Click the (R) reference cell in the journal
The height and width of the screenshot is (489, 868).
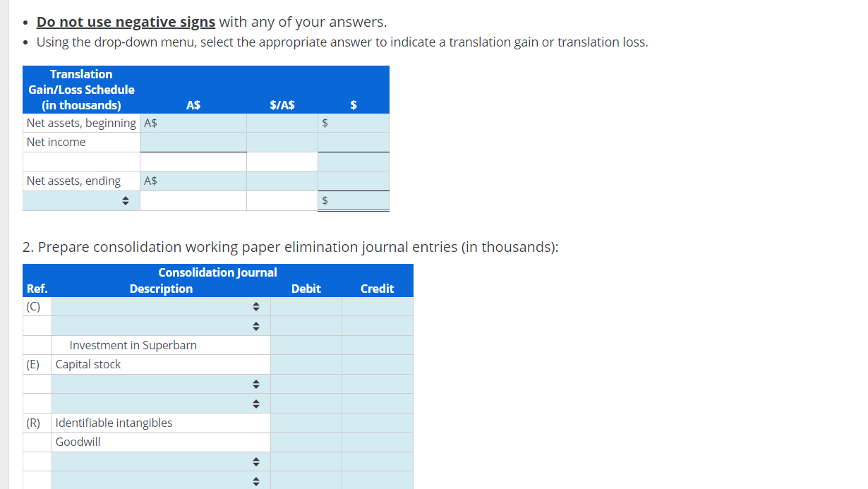click(36, 422)
